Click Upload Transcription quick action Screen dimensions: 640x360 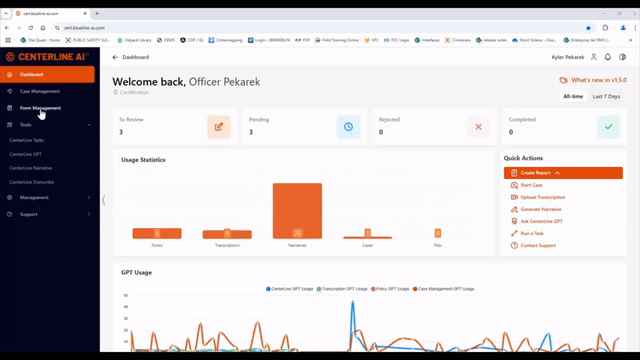pyautogui.click(x=542, y=197)
